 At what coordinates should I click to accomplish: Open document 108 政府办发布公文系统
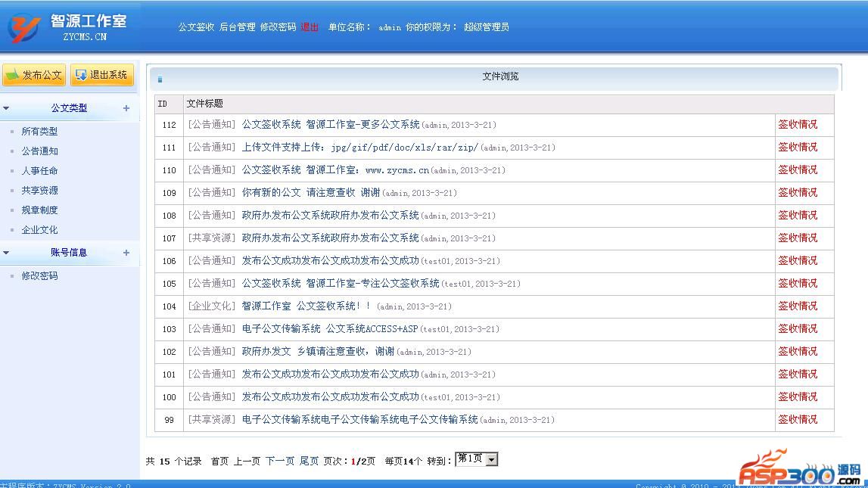point(331,215)
